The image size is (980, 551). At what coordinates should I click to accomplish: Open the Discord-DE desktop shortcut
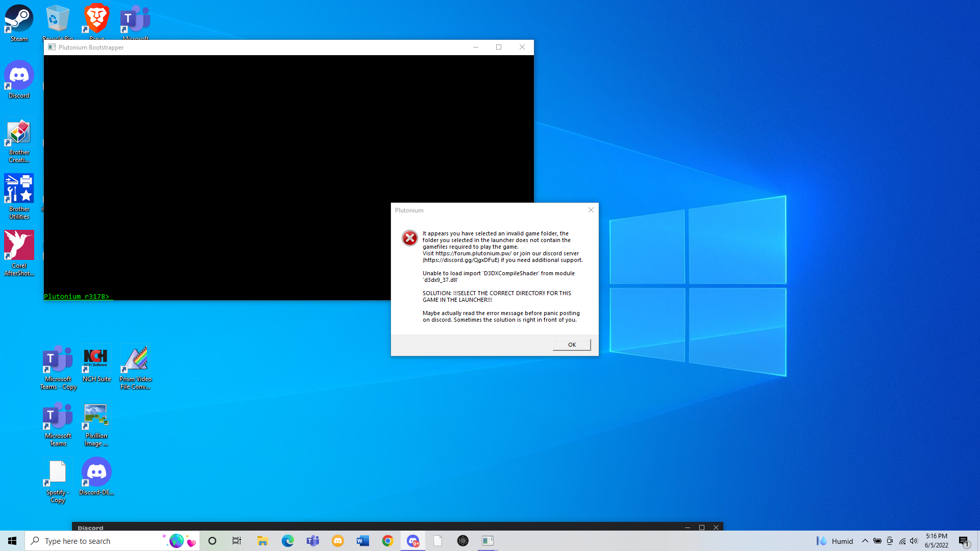coord(96,477)
